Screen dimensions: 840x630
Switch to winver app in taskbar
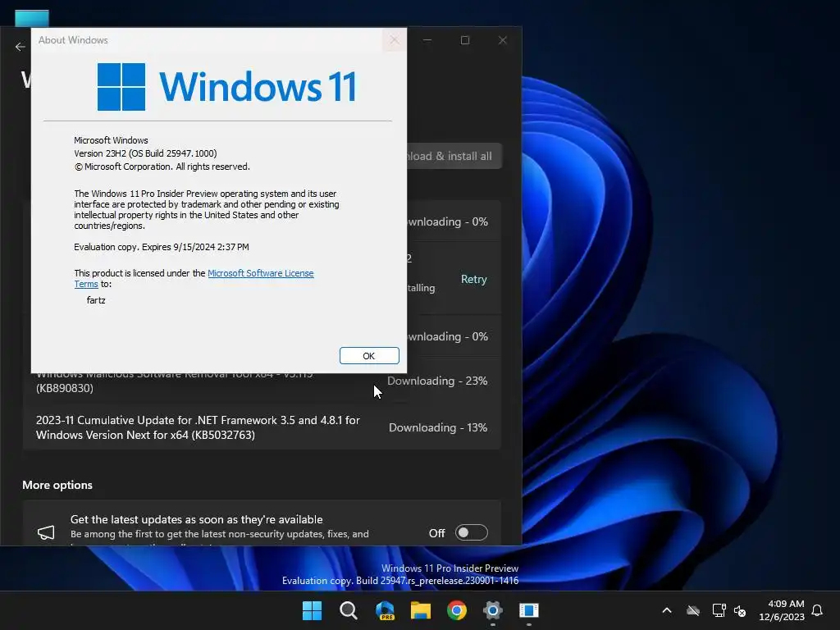point(529,610)
